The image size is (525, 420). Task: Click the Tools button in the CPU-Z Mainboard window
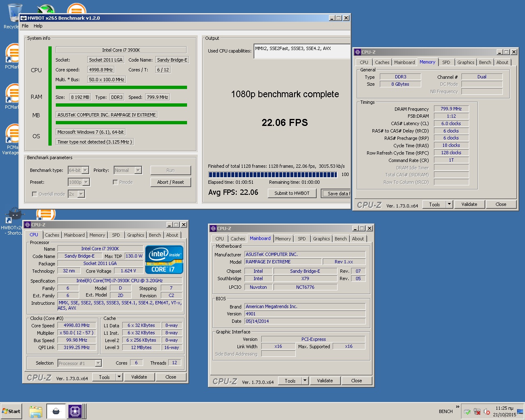(x=290, y=381)
